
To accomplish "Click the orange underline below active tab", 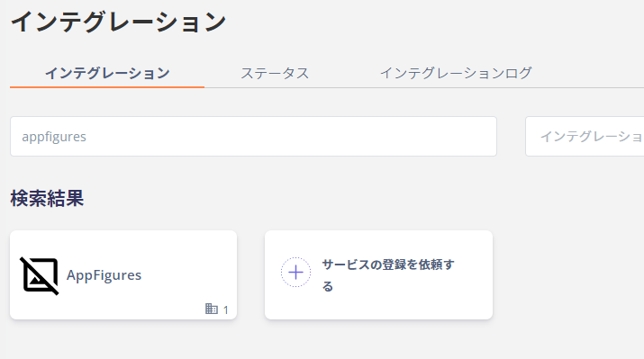I will point(107,87).
